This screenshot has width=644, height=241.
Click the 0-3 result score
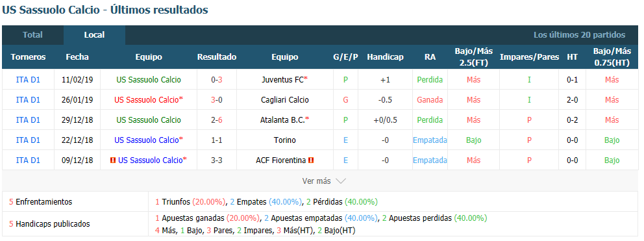[x=216, y=80]
